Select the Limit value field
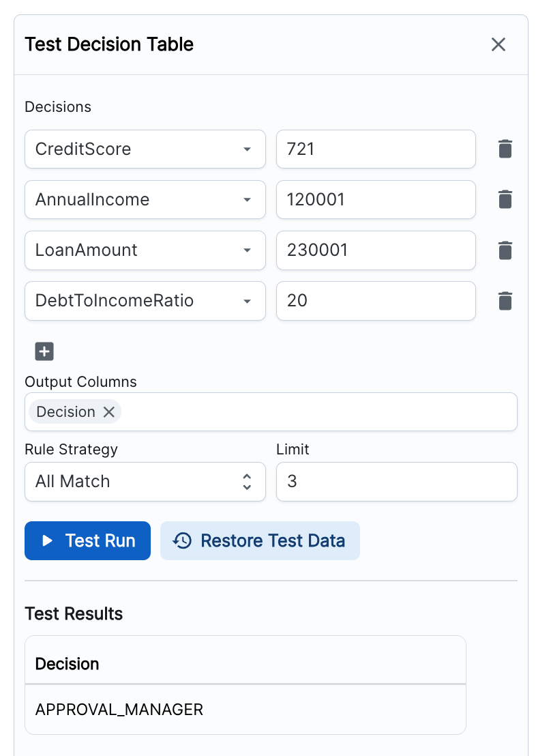This screenshot has width=536, height=756. pyautogui.click(x=396, y=482)
